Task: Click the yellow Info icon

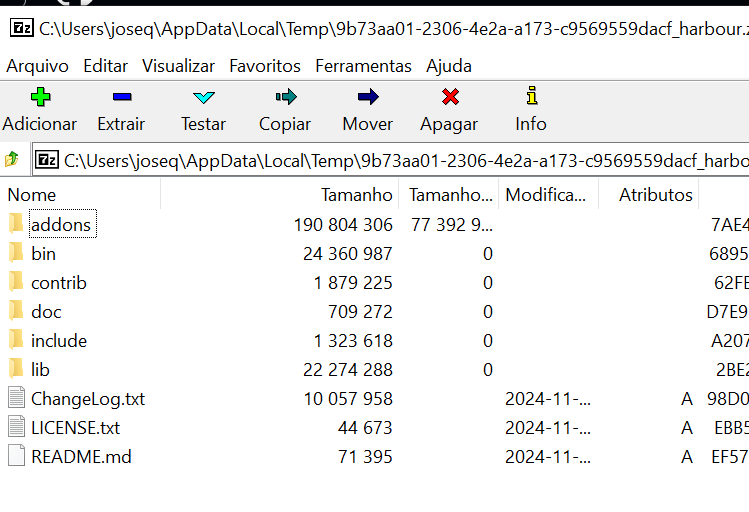Action: 532,96
